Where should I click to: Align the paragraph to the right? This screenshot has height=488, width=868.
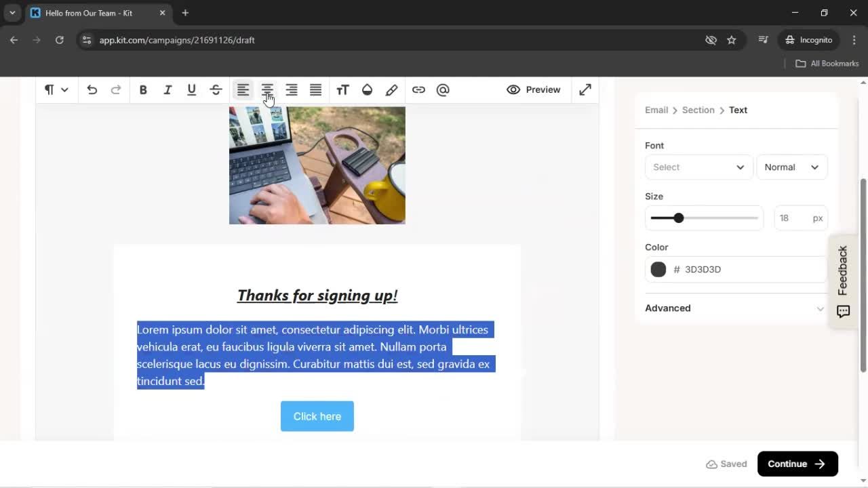click(291, 89)
